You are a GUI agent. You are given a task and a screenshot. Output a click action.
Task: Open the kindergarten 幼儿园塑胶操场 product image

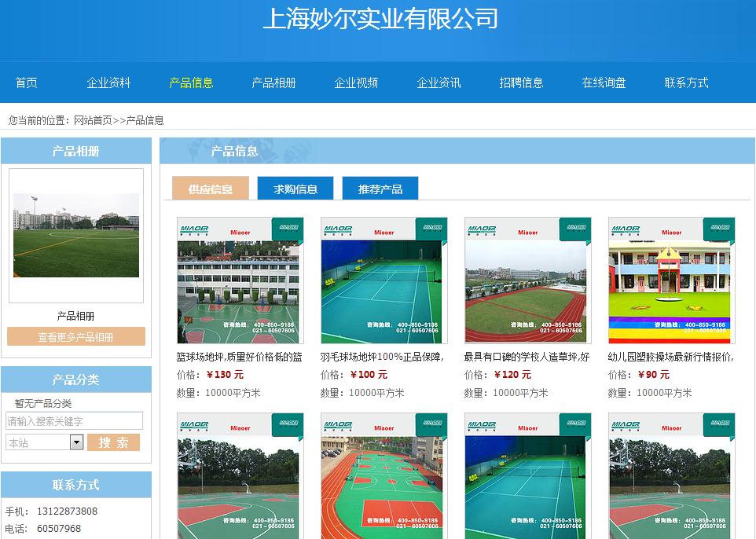[x=672, y=280]
